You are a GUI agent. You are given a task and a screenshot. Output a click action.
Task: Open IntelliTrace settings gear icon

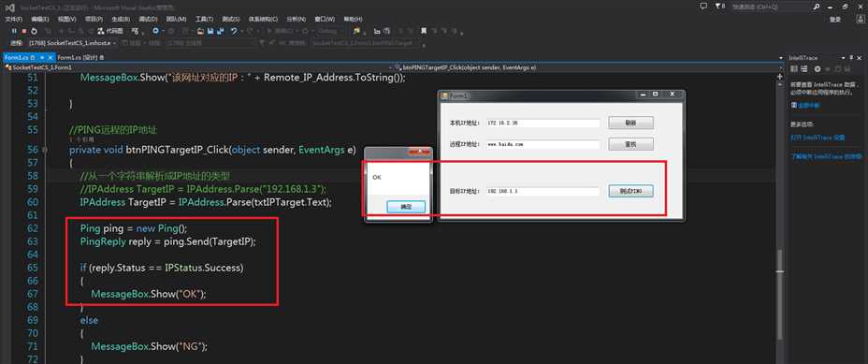(817, 68)
